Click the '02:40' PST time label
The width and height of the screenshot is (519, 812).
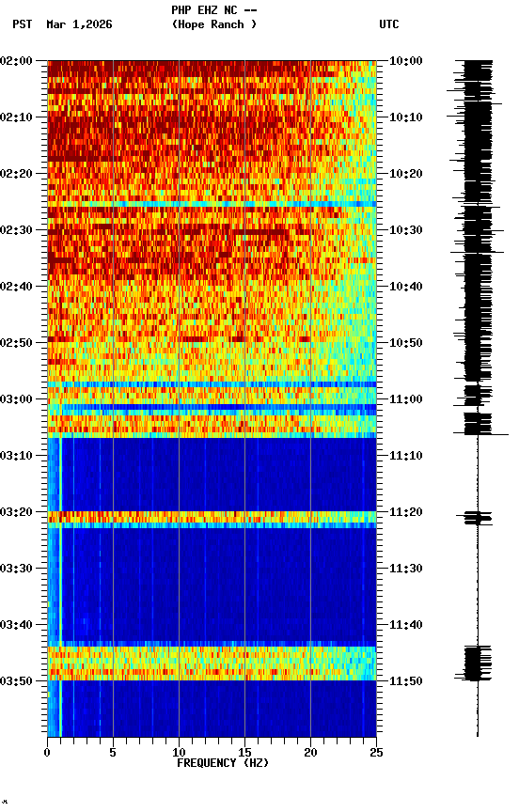click(16, 287)
